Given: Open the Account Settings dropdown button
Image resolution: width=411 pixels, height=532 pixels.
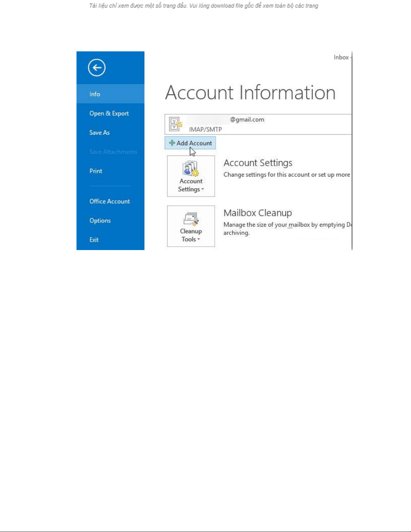Looking at the screenshot, I should click(191, 176).
